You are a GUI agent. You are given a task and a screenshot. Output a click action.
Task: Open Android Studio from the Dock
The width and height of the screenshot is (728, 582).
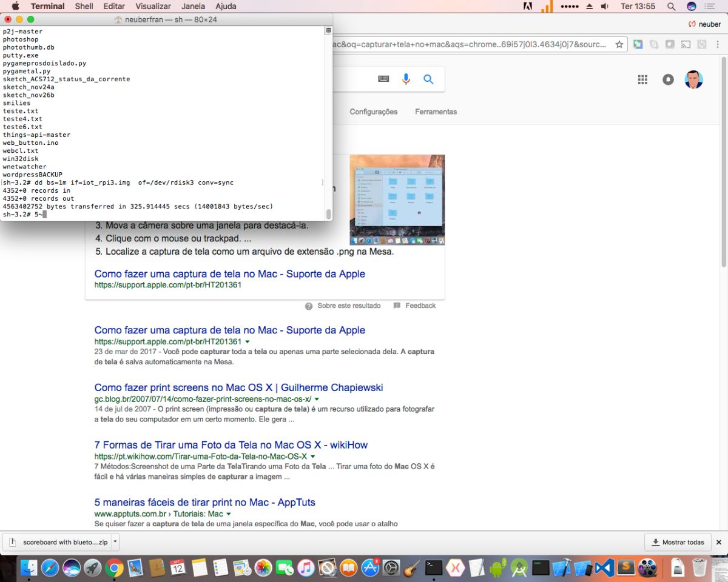519,568
